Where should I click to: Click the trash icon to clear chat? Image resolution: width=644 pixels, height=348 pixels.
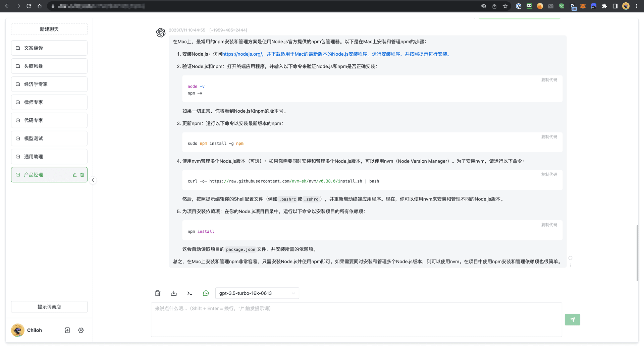[158, 293]
